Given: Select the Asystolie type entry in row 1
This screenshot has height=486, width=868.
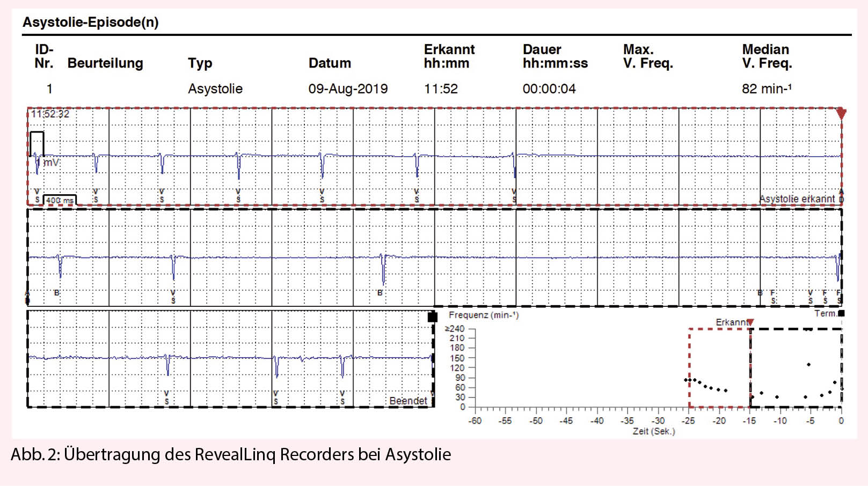Looking at the screenshot, I should [x=215, y=89].
